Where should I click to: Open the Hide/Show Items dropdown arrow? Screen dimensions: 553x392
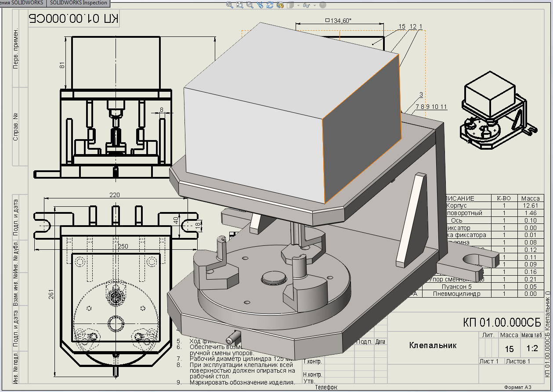(x=315, y=5)
